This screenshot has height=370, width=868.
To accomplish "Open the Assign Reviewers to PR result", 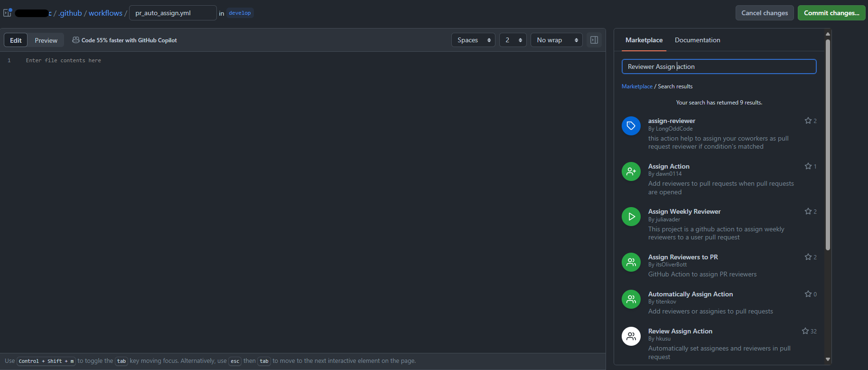I will [x=683, y=257].
